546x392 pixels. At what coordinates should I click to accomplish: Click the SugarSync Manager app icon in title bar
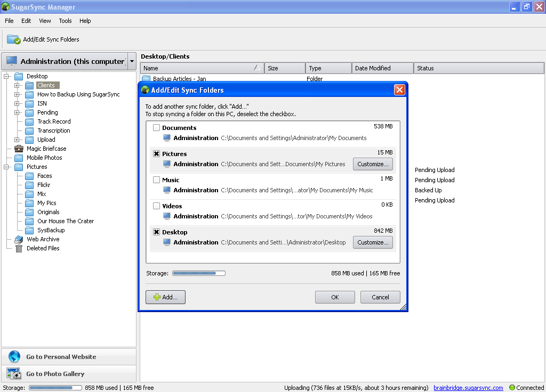(x=5, y=7)
